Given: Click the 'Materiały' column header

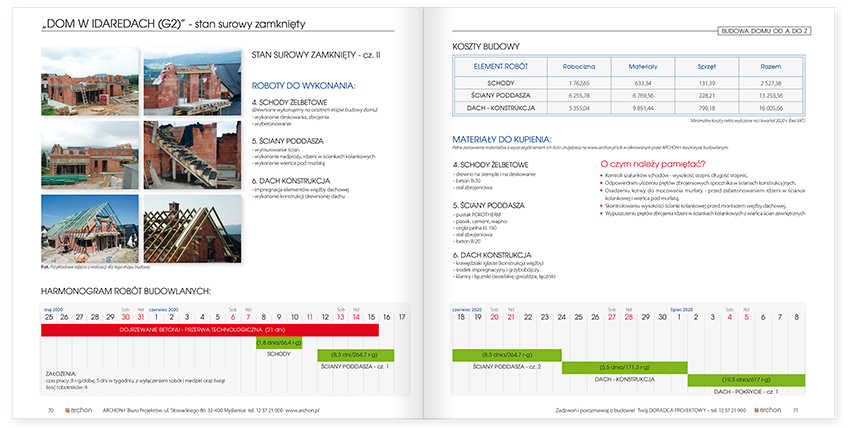Looking at the screenshot, I should 643,67.
